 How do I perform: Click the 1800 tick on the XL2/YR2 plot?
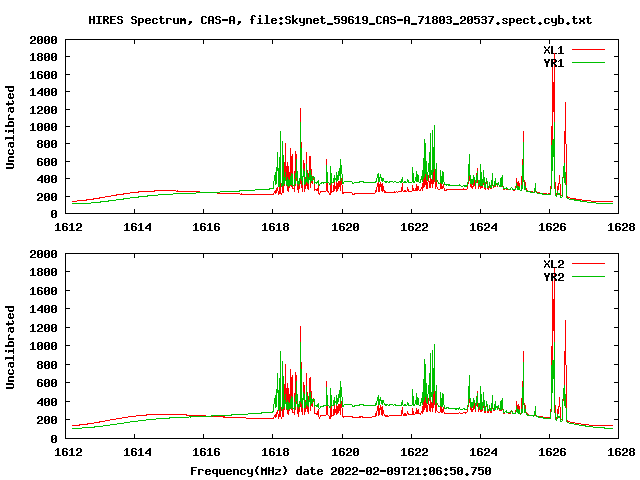pyautogui.click(x=43, y=272)
